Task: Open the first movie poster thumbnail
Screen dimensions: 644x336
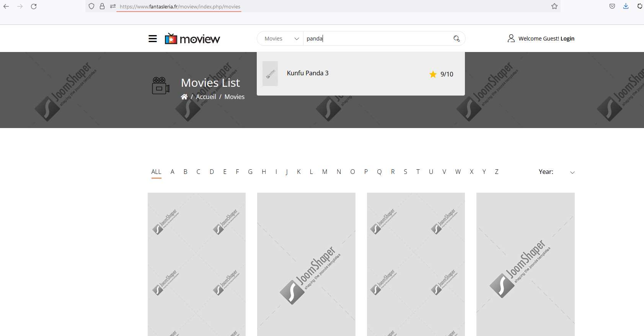Action: (197, 264)
